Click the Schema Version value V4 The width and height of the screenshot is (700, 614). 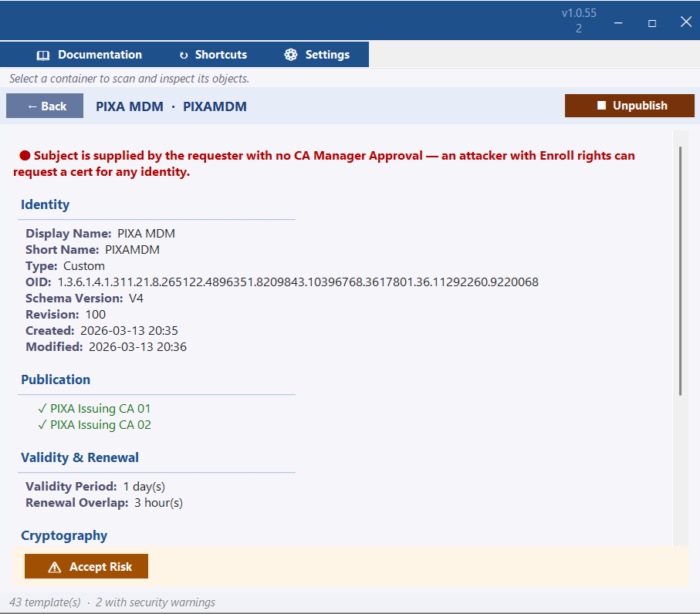[x=136, y=298]
